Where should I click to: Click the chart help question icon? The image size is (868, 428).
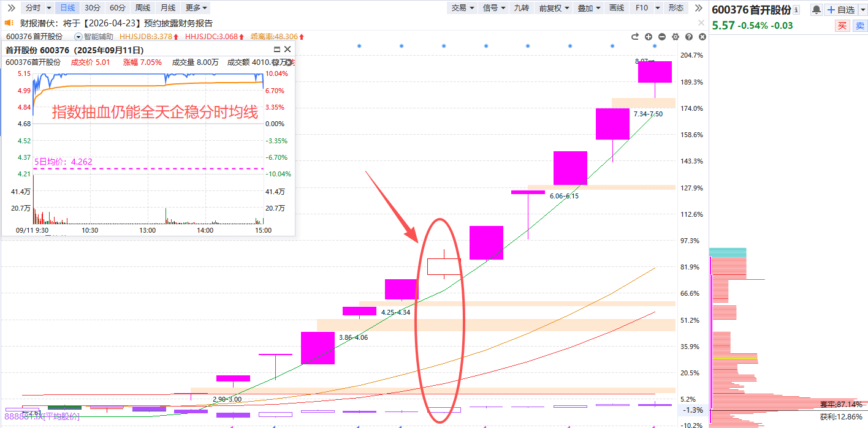[x=689, y=37]
